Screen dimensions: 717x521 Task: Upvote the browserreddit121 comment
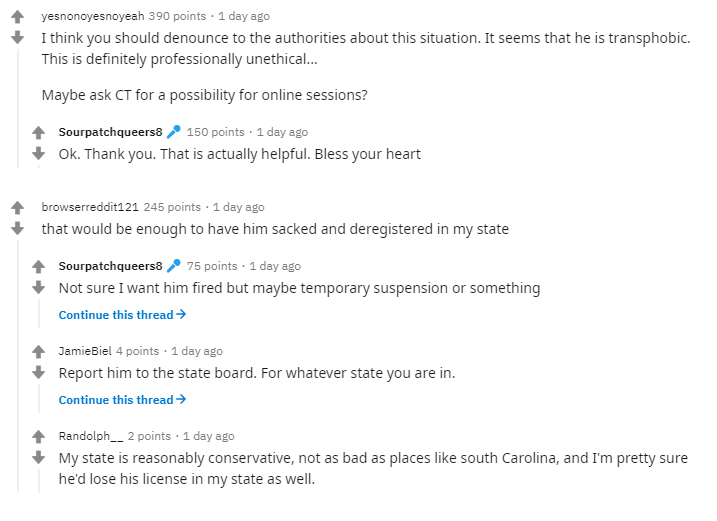click(17, 208)
